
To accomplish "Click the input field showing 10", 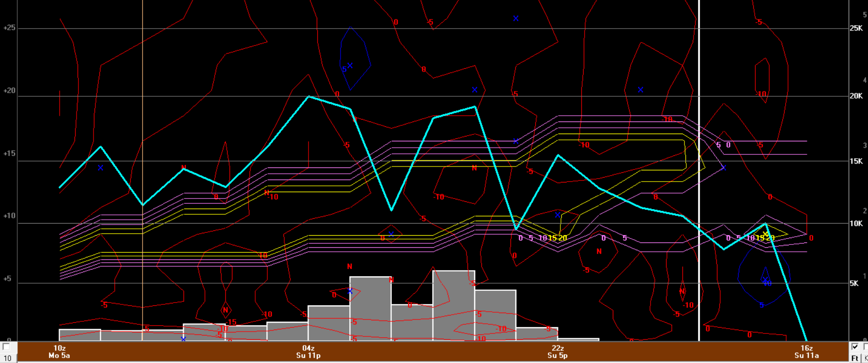I will click(8, 358).
